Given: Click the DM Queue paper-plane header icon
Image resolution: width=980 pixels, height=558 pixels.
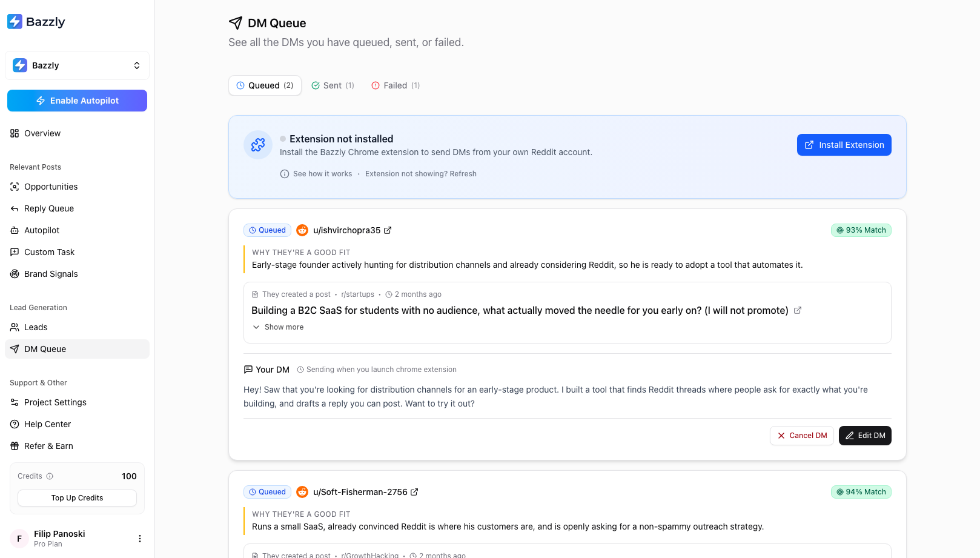Looking at the screenshot, I should pos(236,23).
